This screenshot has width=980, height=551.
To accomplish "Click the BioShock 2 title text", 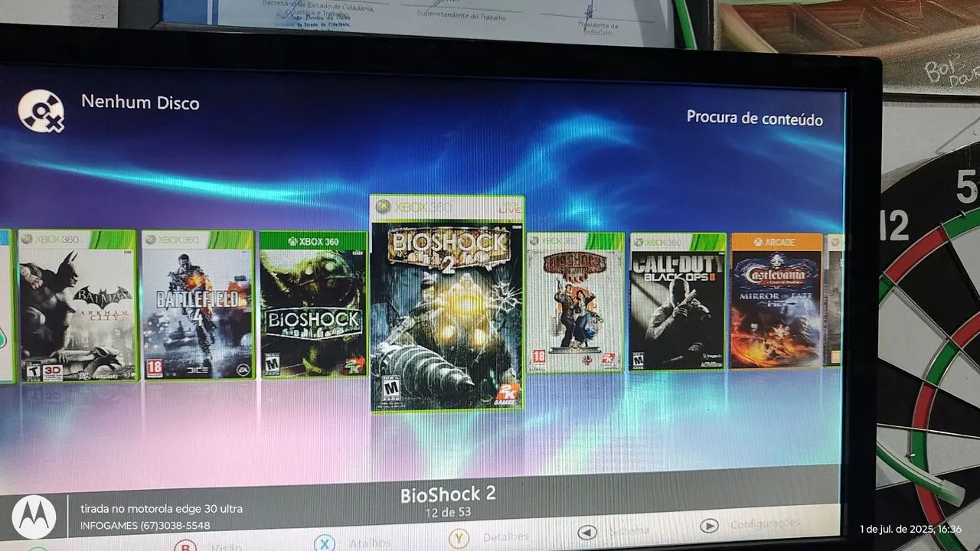I will (448, 494).
